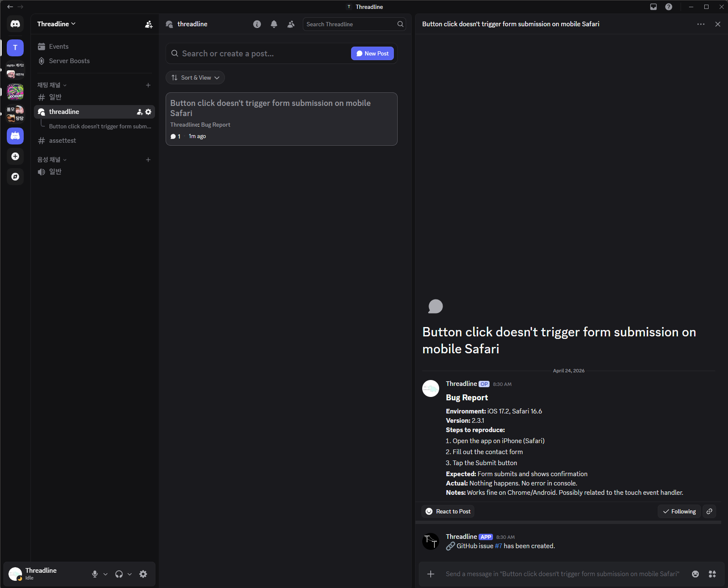Image resolution: width=728 pixels, height=588 pixels.
Task: Click the New Post button
Action: click(372, 53)
